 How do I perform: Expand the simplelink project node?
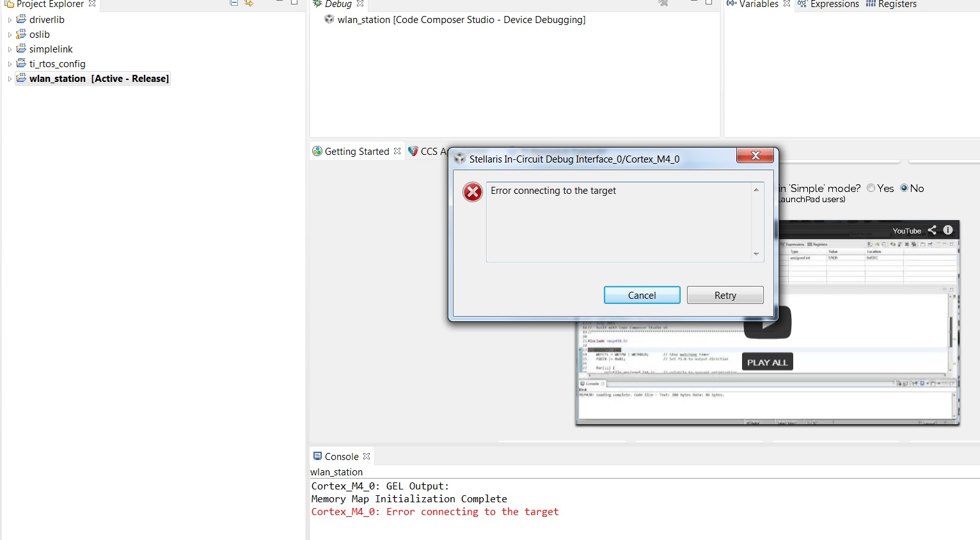10,49
